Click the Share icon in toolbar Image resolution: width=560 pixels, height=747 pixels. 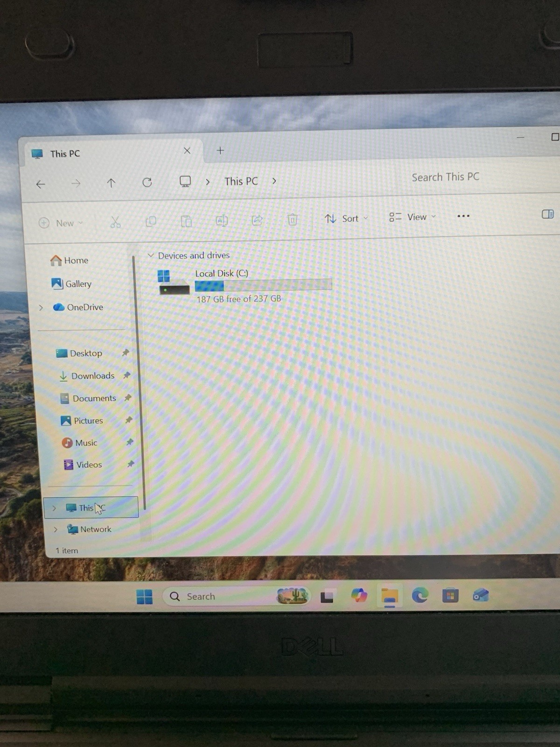point(257,220)
